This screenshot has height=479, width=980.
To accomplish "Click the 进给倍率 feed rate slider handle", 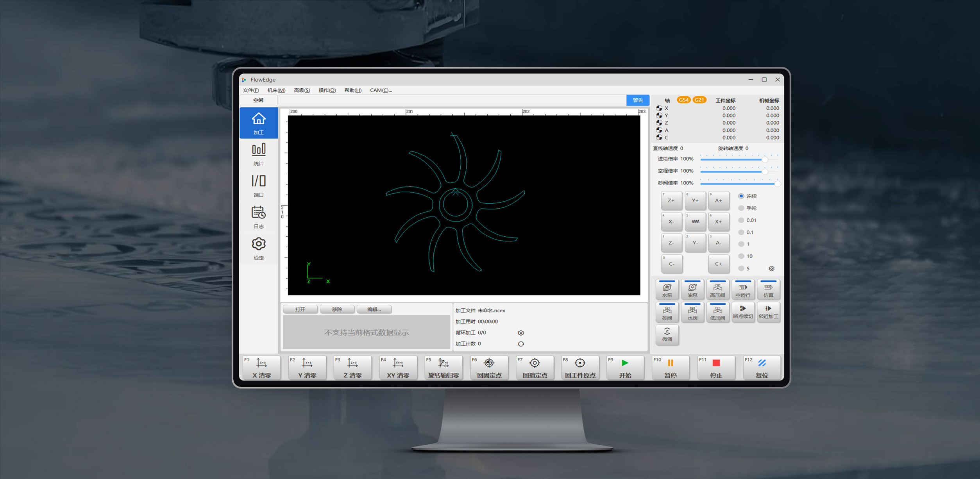I will point(765,159).
